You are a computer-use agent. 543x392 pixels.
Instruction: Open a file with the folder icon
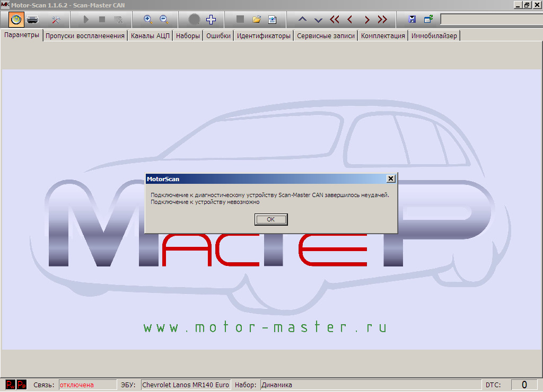257,20
